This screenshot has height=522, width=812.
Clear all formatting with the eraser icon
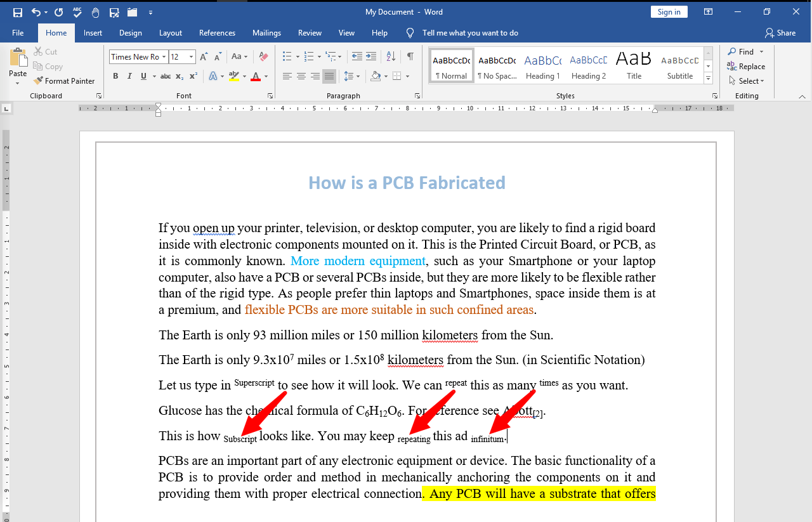pyautogui.click(x=264, y=56)
